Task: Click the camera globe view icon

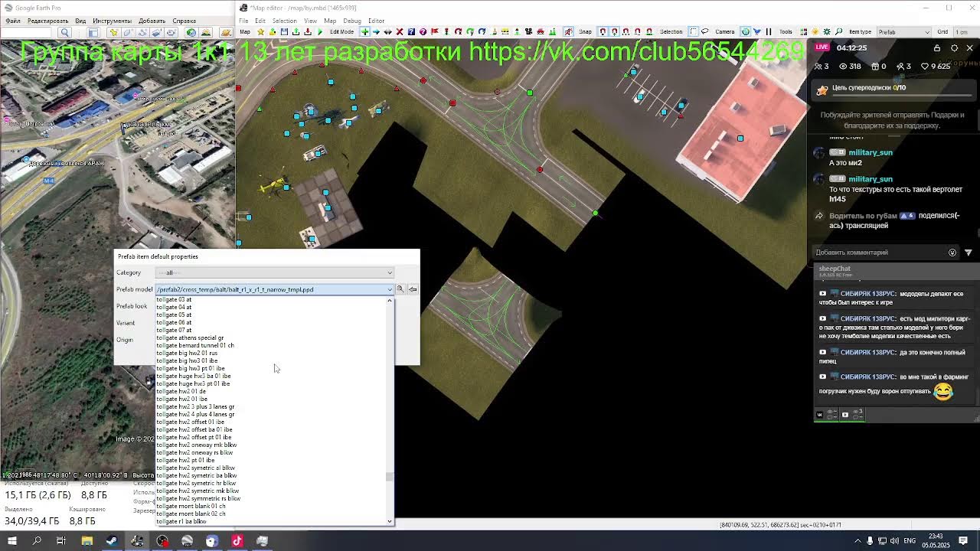Action: 745,31
